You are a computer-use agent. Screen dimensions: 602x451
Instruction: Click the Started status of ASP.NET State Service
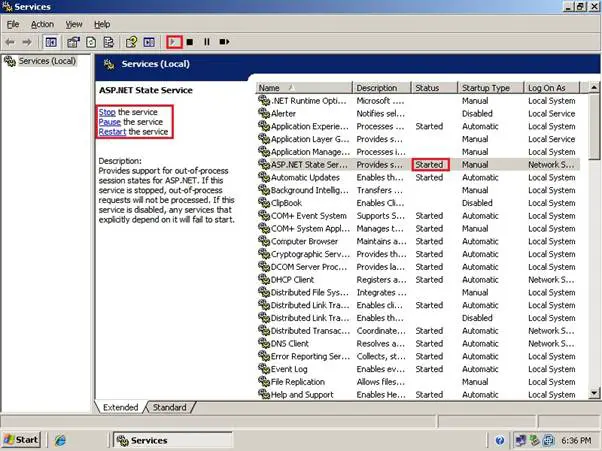click(x=429, y=165)
